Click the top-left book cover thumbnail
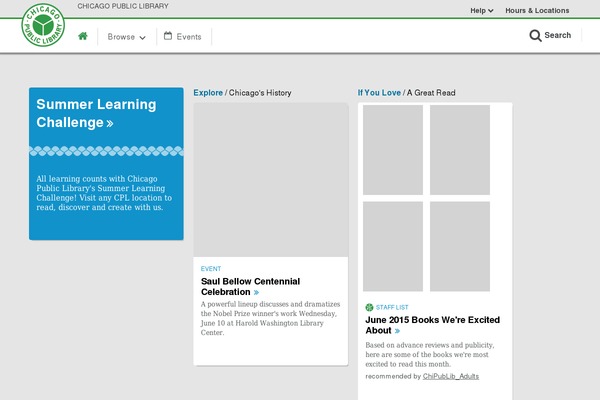 [393, 150]
